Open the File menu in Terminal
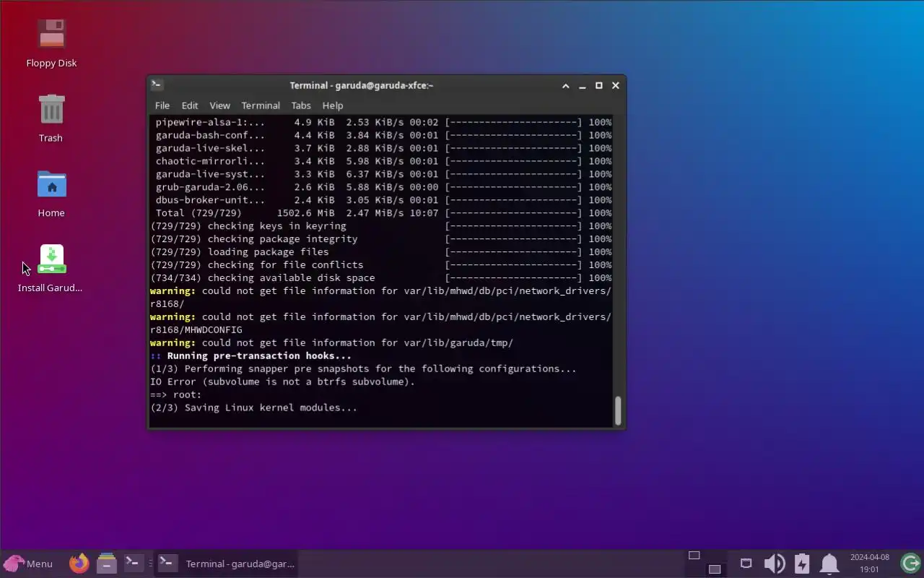The height and width of the screenshot is (578, 924). pyautogui.click(x=162, y=105)
